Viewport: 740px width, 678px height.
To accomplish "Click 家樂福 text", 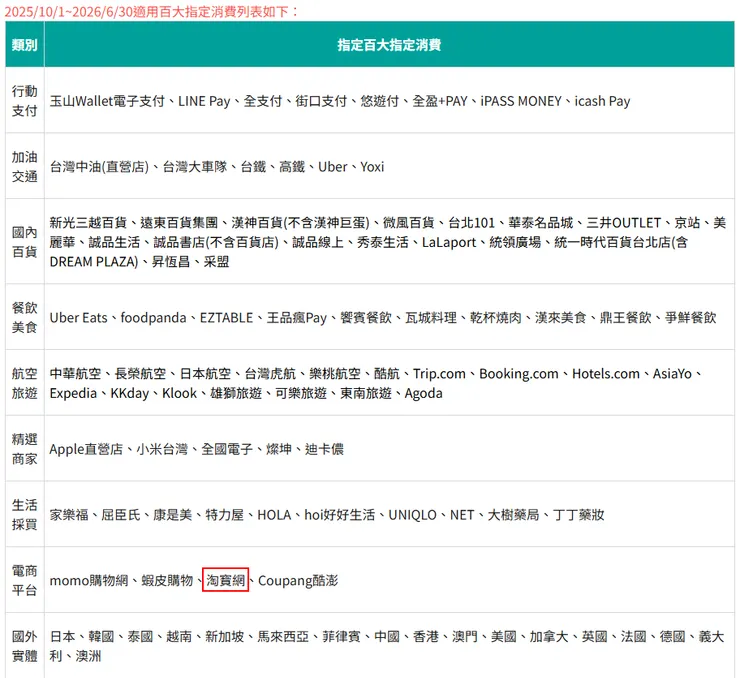I will [x=69, y=515].
